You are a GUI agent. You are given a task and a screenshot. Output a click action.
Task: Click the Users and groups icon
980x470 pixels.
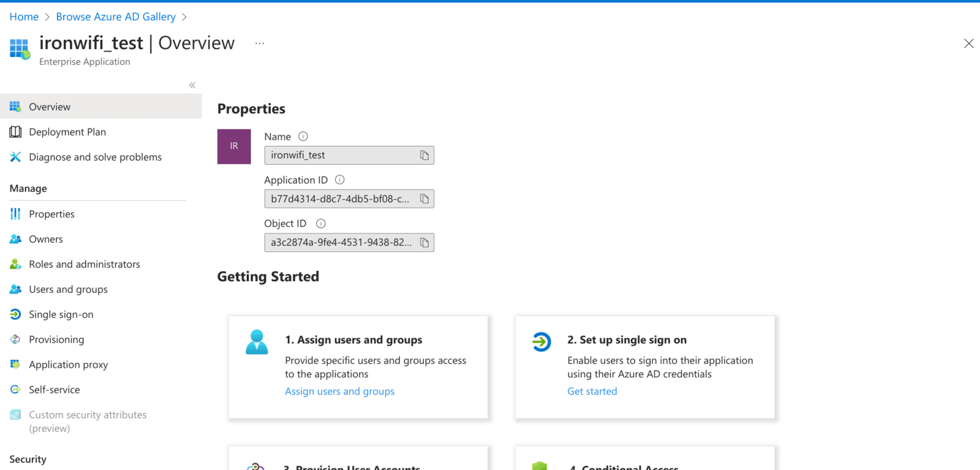pyautogui.click(x=15, y=289)
